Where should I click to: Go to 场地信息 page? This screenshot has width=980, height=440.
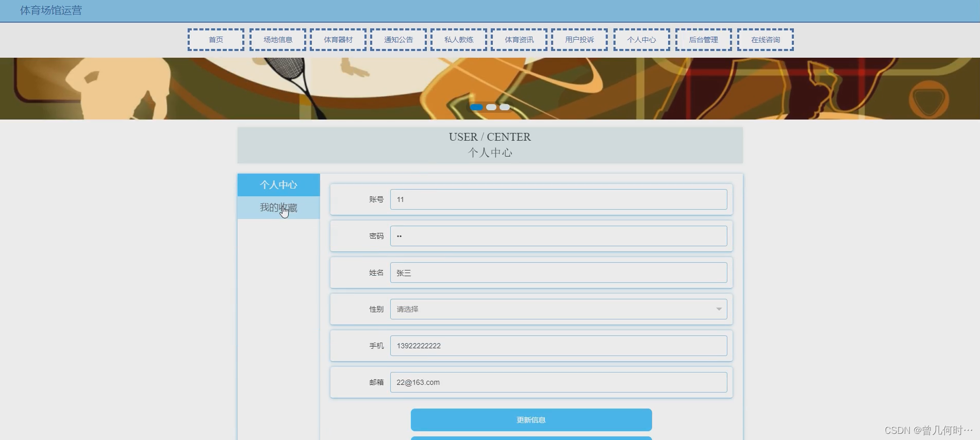pos(278,40)
